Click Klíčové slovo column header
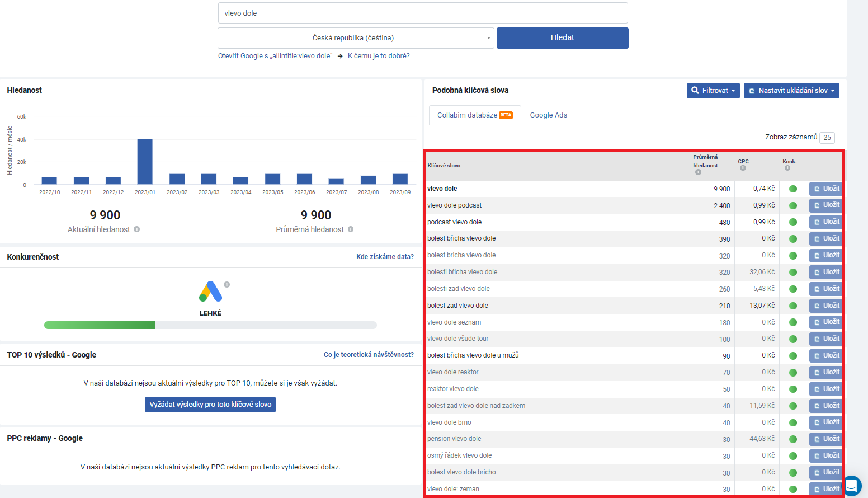This screenshot has width=868, height=498. pos(444,166)
